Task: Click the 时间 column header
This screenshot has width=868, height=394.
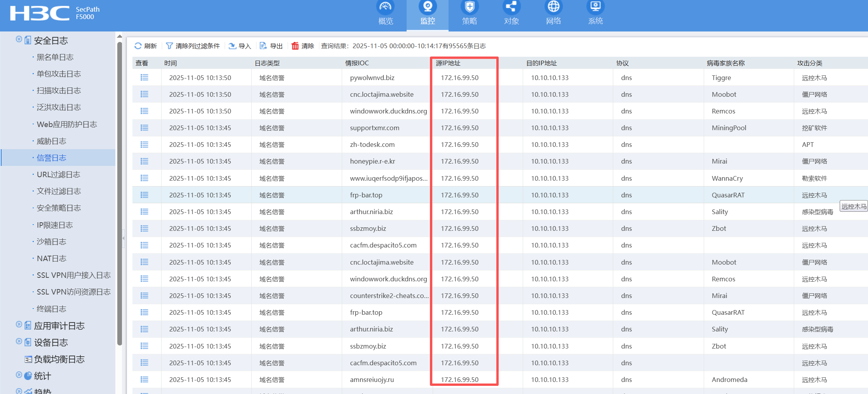Action: point(170,63)
